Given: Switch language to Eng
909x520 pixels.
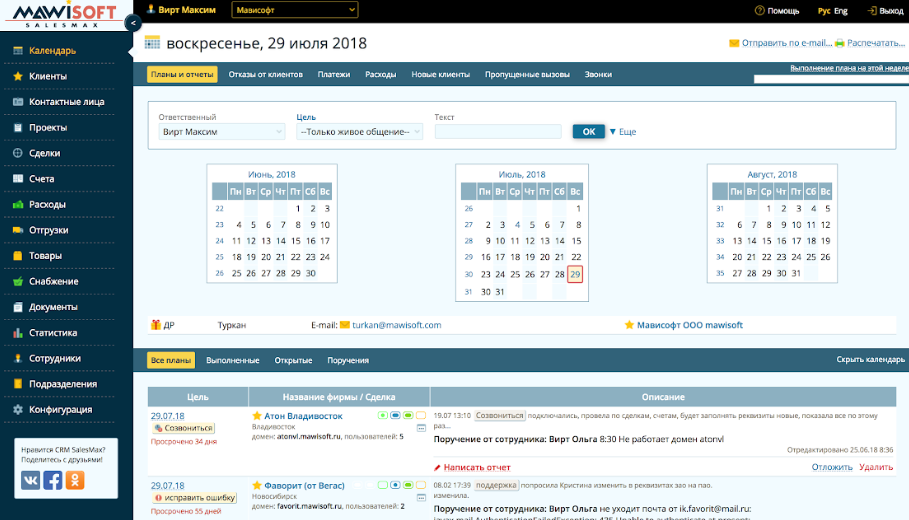Looking at the screenshot, I should click(x=841, y=10).
